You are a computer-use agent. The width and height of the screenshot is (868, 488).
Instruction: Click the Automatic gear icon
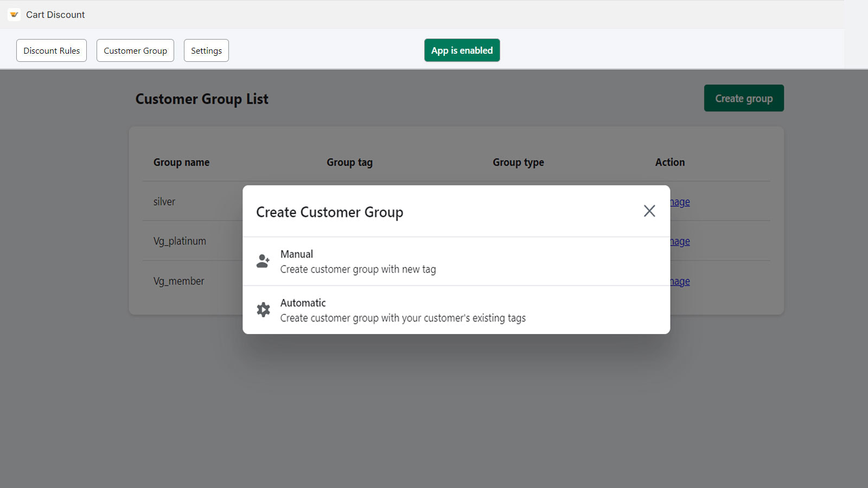pyautogui.click(x=263, y=310)
